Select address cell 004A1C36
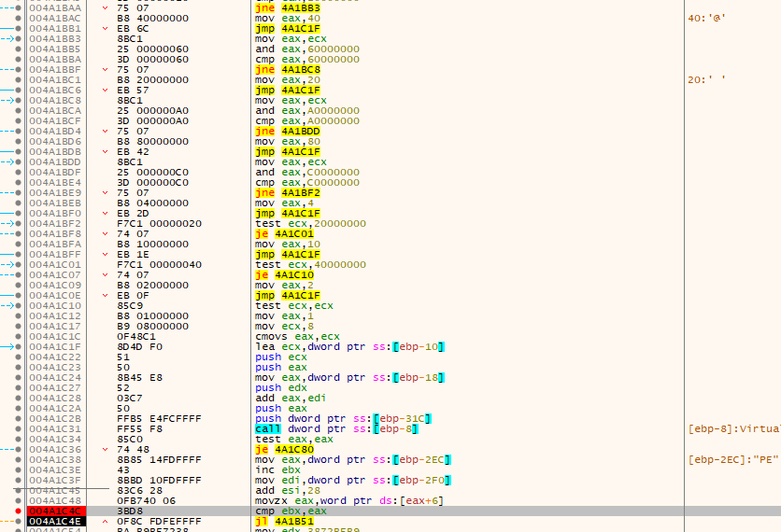781x532 pixels. coord(55,449)
